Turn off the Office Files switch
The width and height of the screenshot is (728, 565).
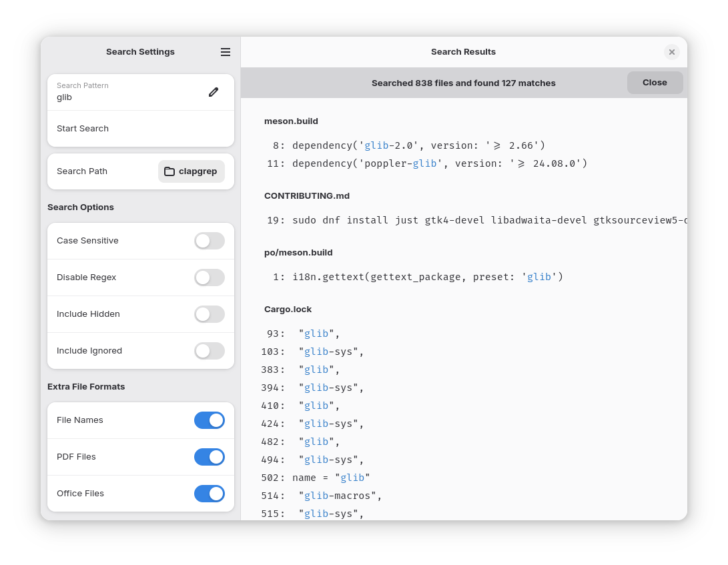point(210,494)
